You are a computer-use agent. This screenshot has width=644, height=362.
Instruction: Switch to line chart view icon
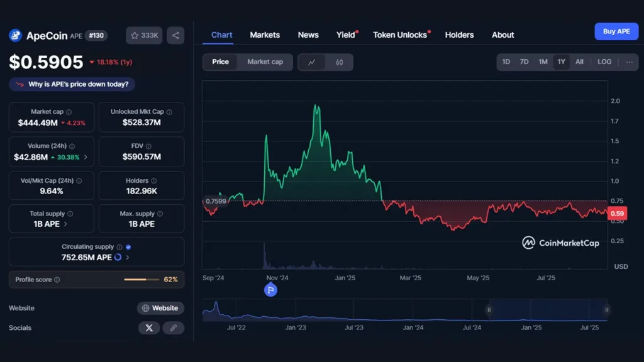(x=312, y=62)
